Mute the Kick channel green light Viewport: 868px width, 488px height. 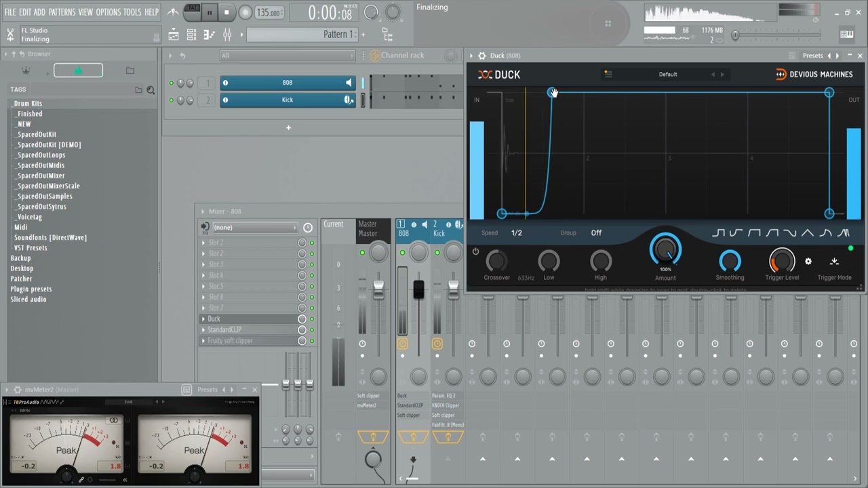point(171,100)
